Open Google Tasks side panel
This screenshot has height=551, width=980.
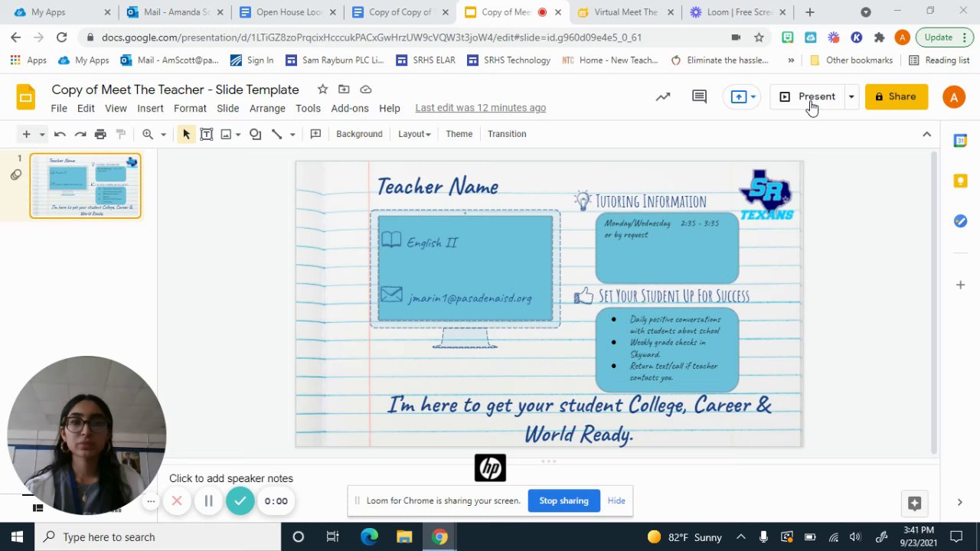coord(960,221)
